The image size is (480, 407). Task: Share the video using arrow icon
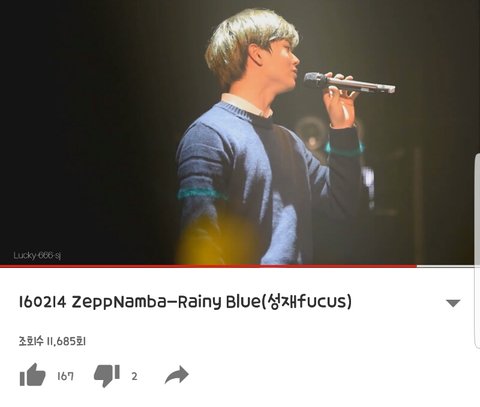pos(177,375)
